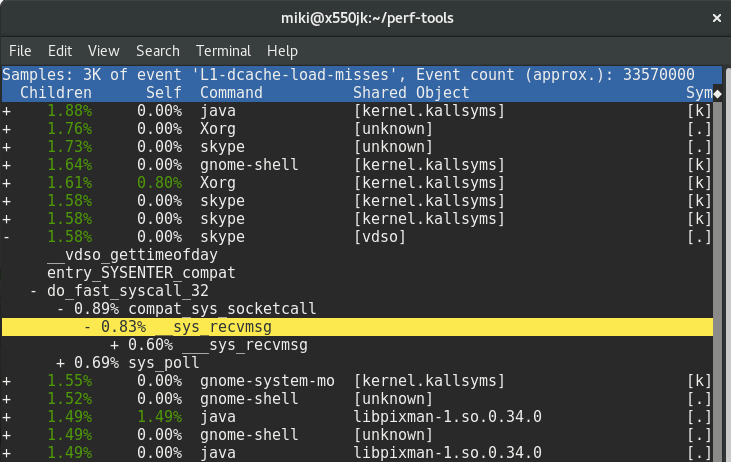Open the View menu
Screen dimensions: 731x462
[x=103, y=50]
